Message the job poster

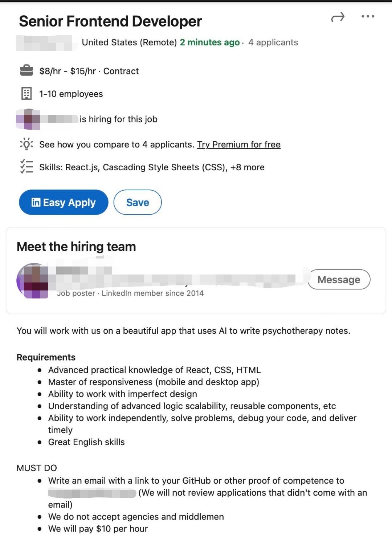pos(339,280)
